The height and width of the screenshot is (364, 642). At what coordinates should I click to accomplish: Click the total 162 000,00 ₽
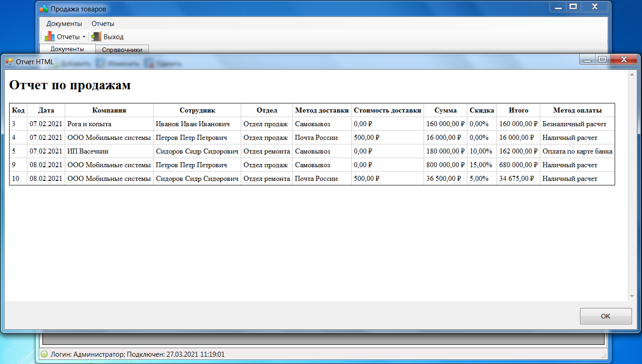click(x=518, y=151)
